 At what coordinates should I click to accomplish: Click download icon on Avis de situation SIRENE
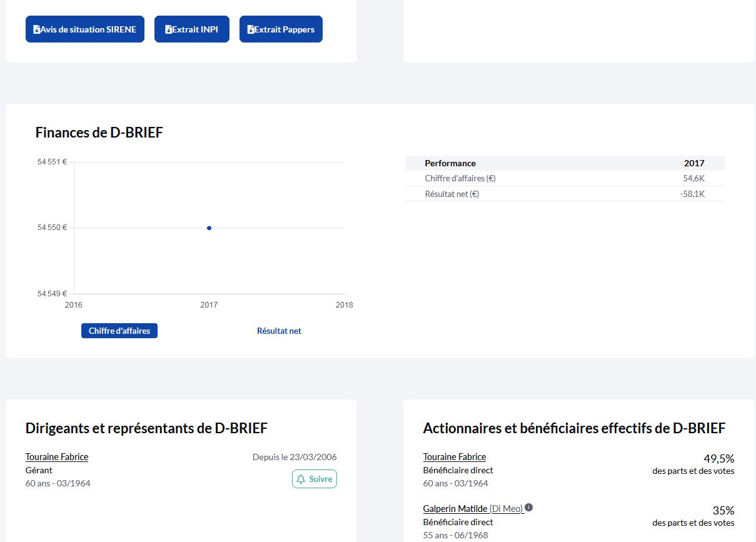click(x=37, y=29)
